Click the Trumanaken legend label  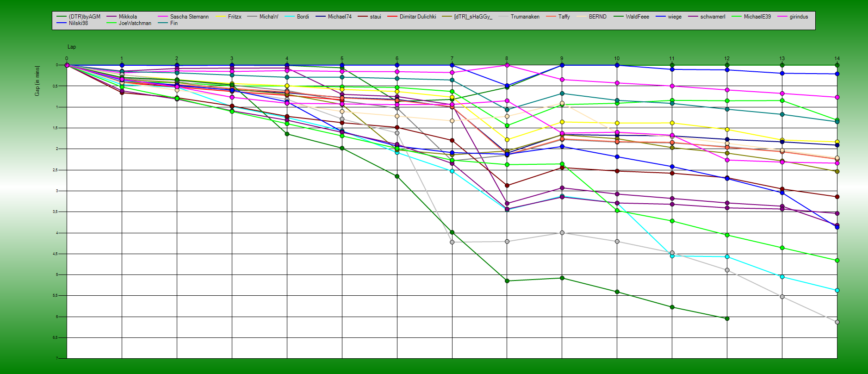525,17
